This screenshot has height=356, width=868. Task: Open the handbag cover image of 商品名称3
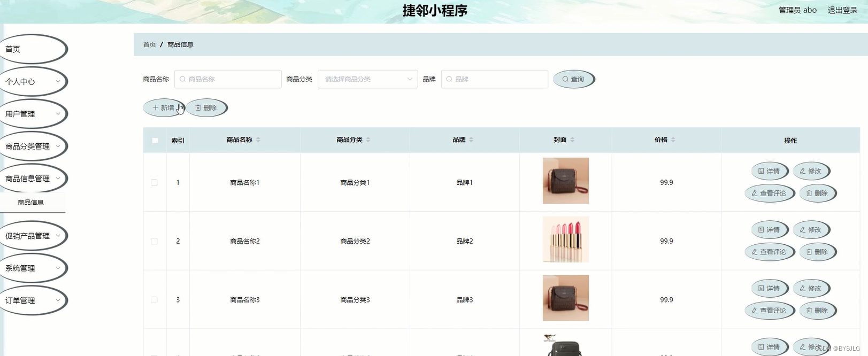(x=565, y=298)
